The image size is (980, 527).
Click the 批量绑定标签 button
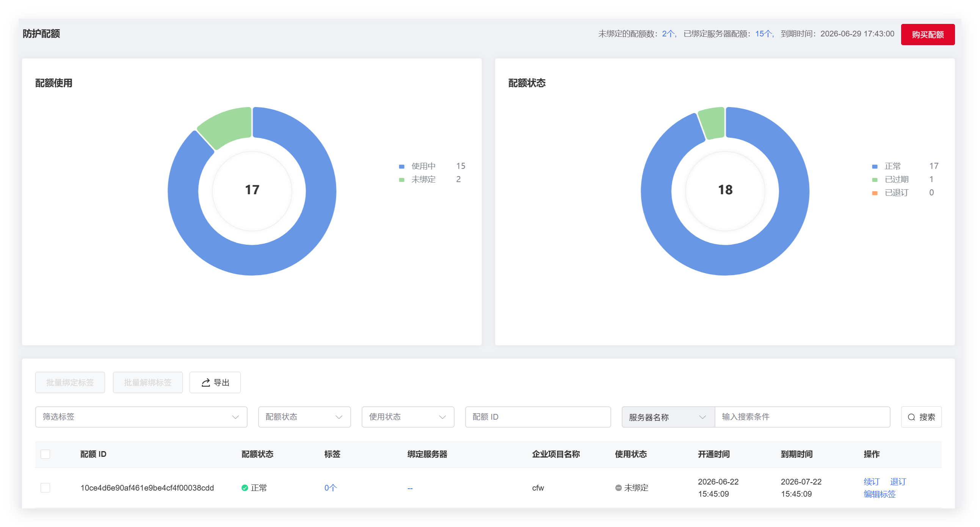(70, 382)
